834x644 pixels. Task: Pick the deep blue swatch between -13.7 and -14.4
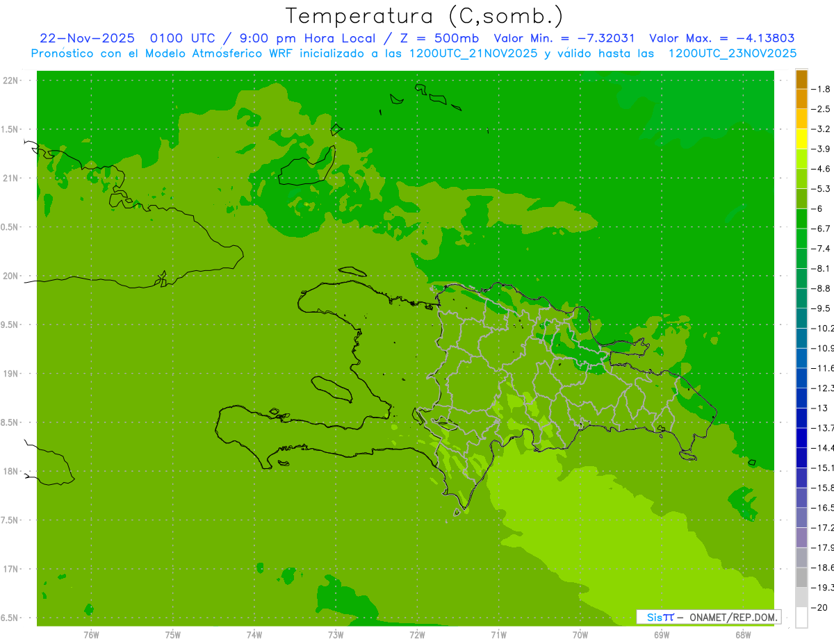tap(802, 438)
